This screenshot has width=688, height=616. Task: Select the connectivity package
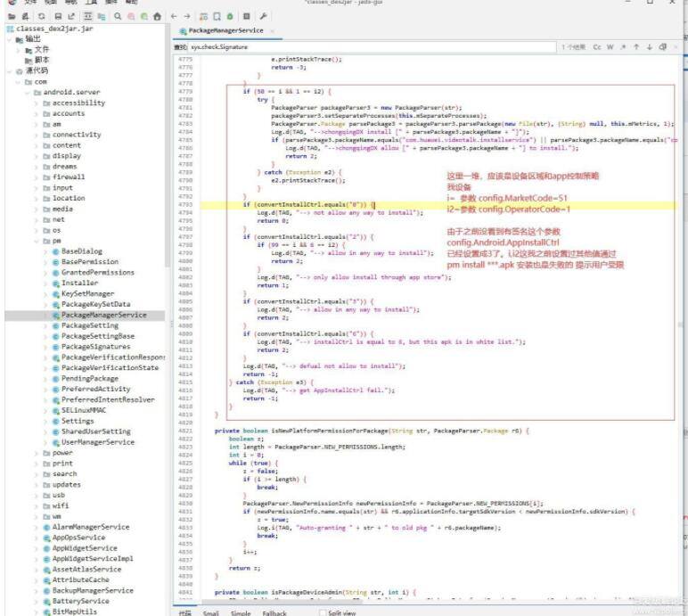point(72,135)
